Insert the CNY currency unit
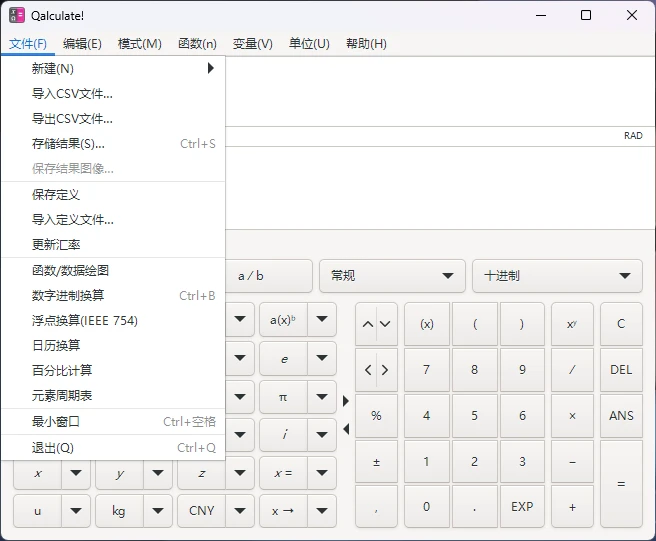This screenshot has width=656, height=541. click(202, 511)
